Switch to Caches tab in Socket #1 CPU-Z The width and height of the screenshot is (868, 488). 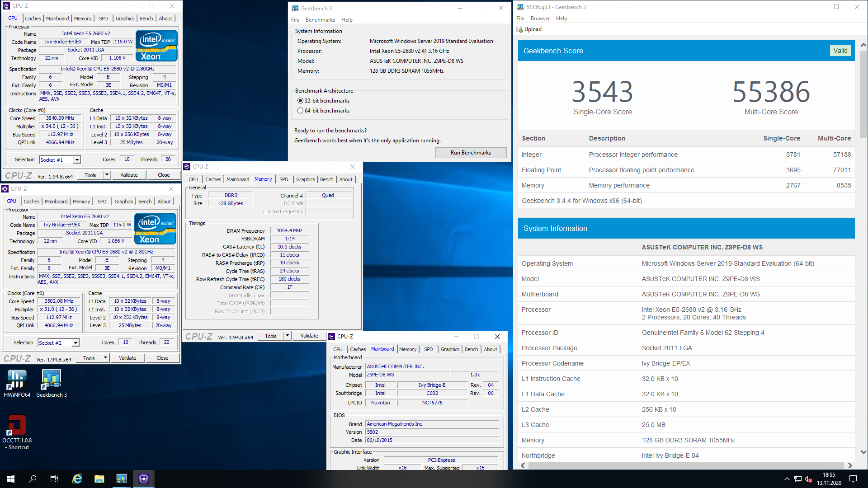tap(33, 19)
